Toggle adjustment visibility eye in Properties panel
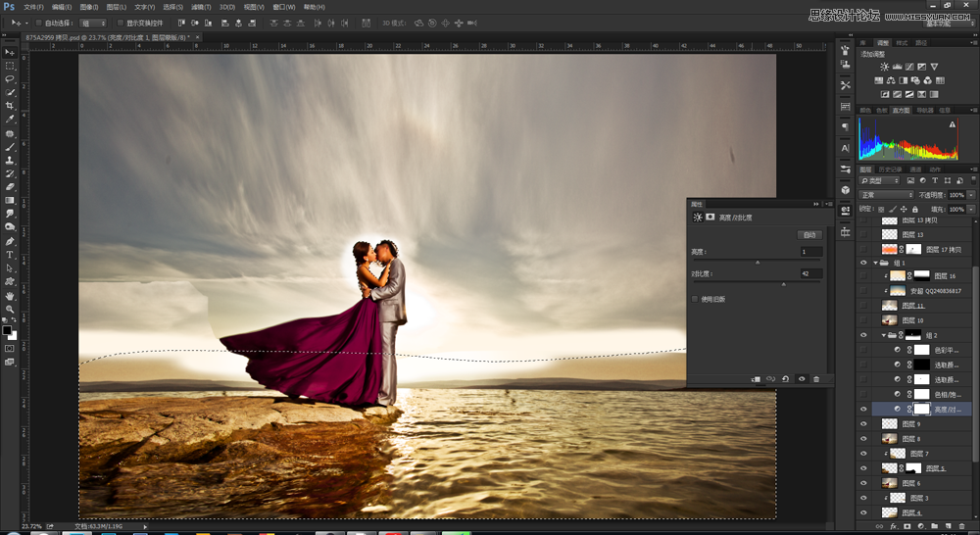Image resolution: width=980 pixels, height=535 pixels. pyautogui.click(x=802, y=379)
